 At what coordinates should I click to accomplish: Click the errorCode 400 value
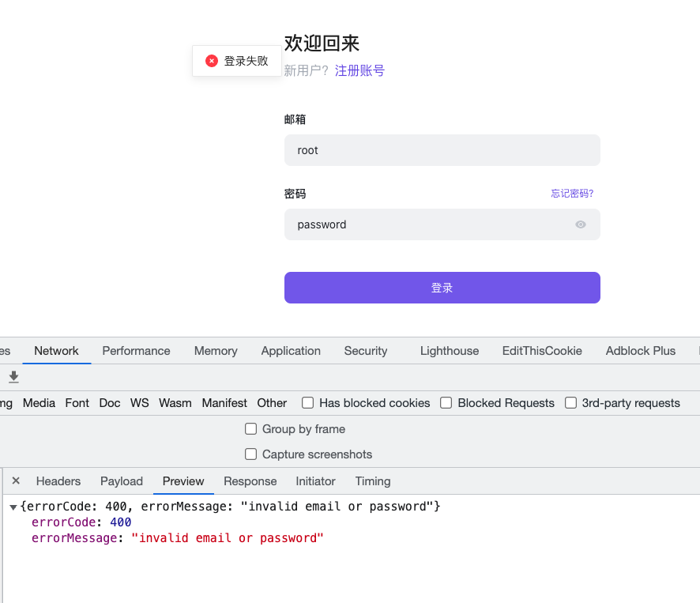coord(121,522)
